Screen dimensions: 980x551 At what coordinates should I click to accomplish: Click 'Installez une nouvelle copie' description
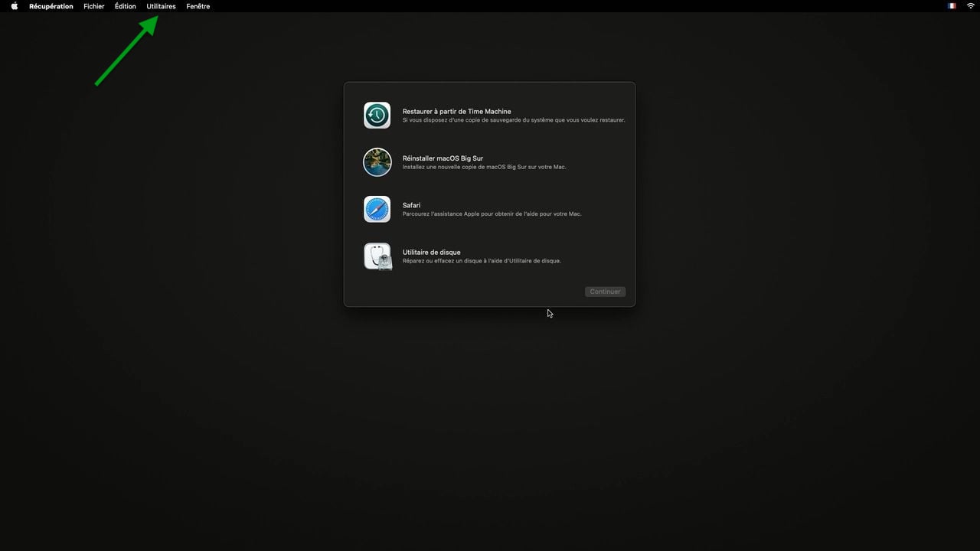point(485,167)
